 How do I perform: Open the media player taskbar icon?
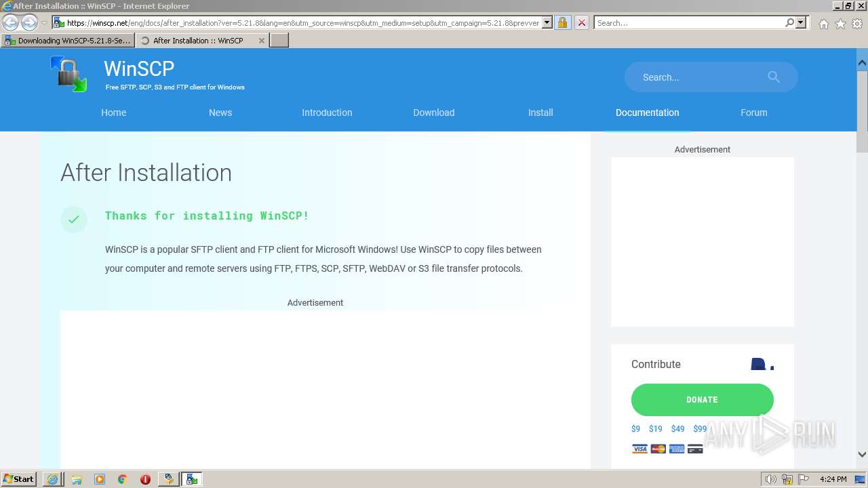[100, 479]
